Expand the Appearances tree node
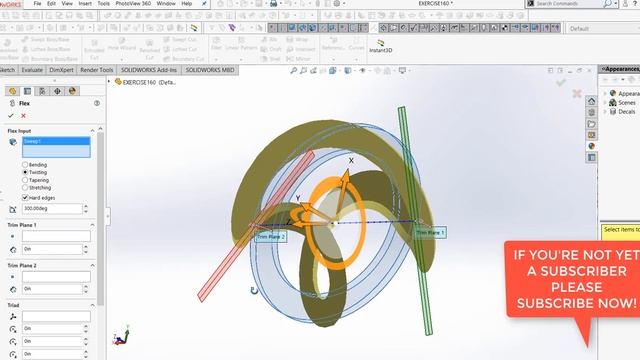 [x=605, y=93]
